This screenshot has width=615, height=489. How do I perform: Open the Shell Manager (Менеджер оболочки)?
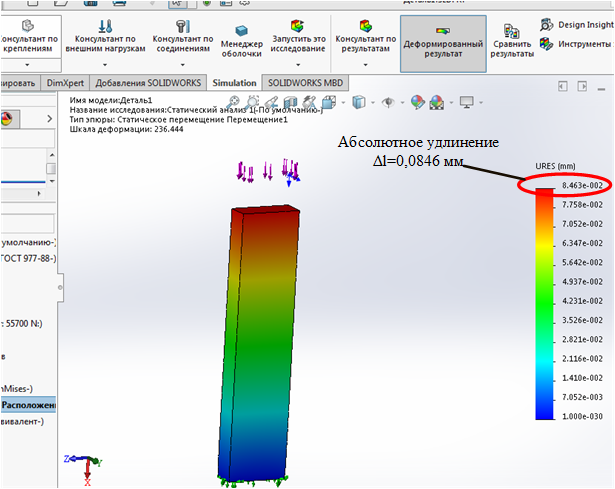point(242,44)
